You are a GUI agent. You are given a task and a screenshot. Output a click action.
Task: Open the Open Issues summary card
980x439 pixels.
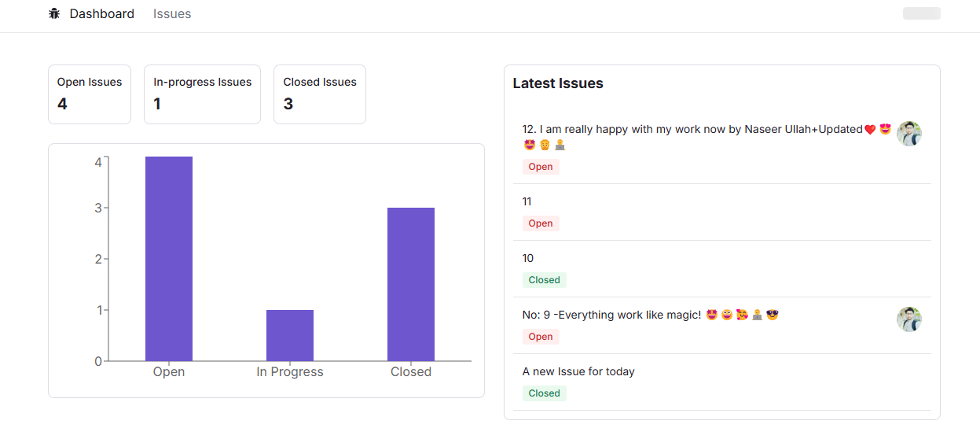[90, 94]
